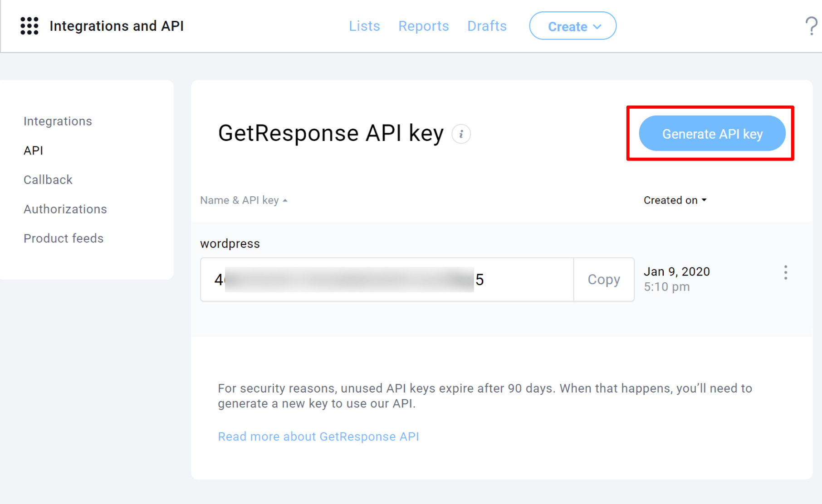The width and height of the screenshot is (822, 504).
Task: Open the three-dot menu for the wordpress key
Action: [785, 272]
